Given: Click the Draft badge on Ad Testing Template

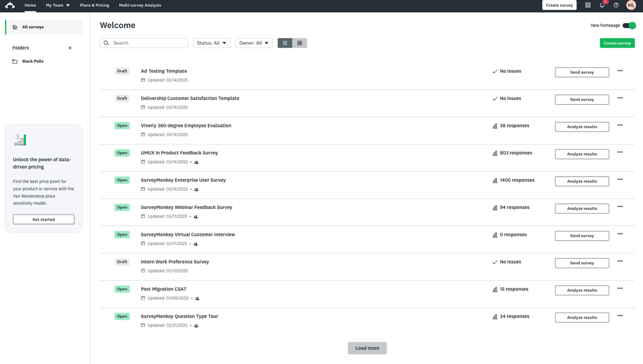Looking at the screenshot, I should [x=122, y=71].
